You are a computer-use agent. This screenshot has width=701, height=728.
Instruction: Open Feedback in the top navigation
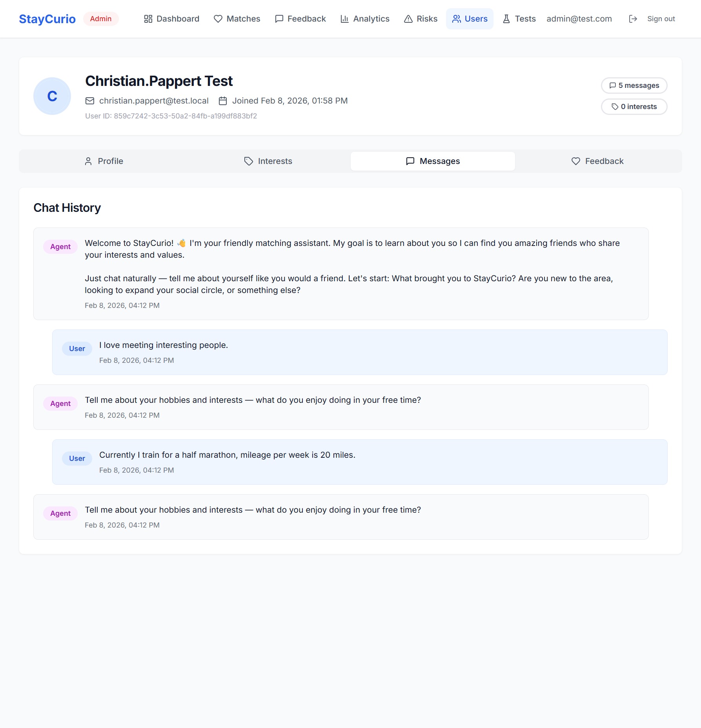tap(300, 19)
